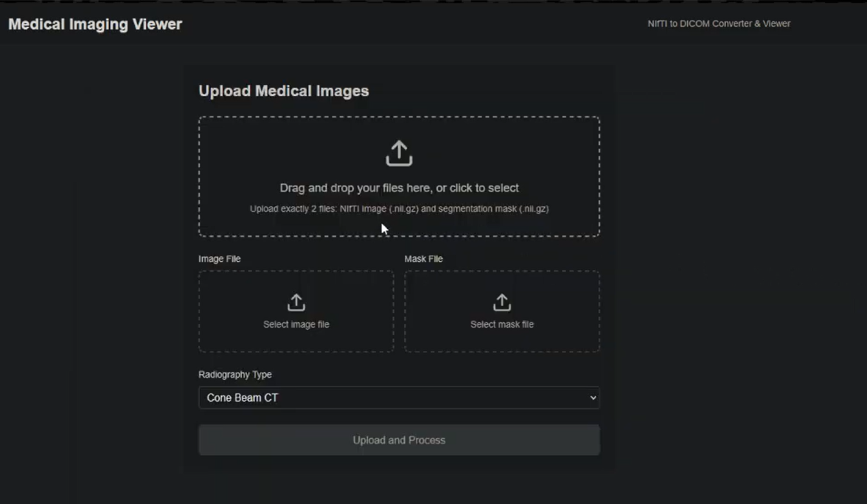Screen dimensions: 867x504
Task: Select a different radiography type from the combo box
Action: (399, 397)
